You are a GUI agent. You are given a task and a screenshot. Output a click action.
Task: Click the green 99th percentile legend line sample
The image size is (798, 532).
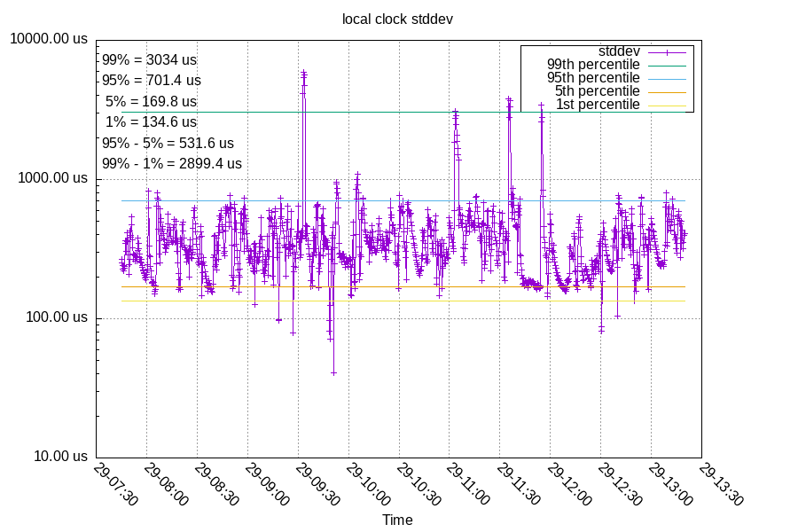pos(667,64)
